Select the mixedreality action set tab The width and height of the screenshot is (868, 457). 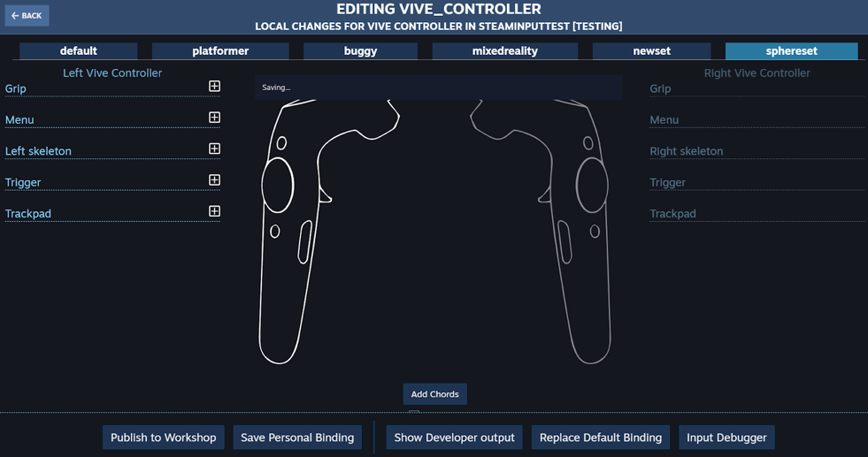click(505, 51)
